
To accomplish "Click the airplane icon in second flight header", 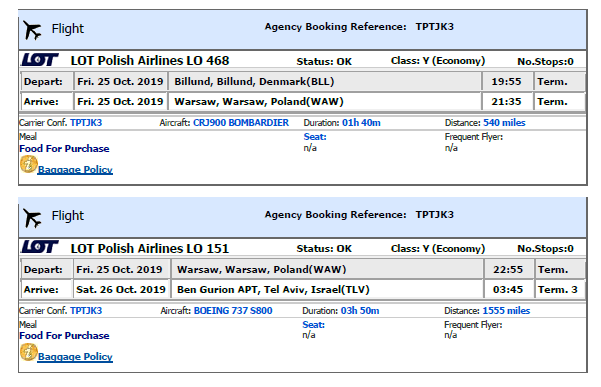I will (x=32, y=218).
